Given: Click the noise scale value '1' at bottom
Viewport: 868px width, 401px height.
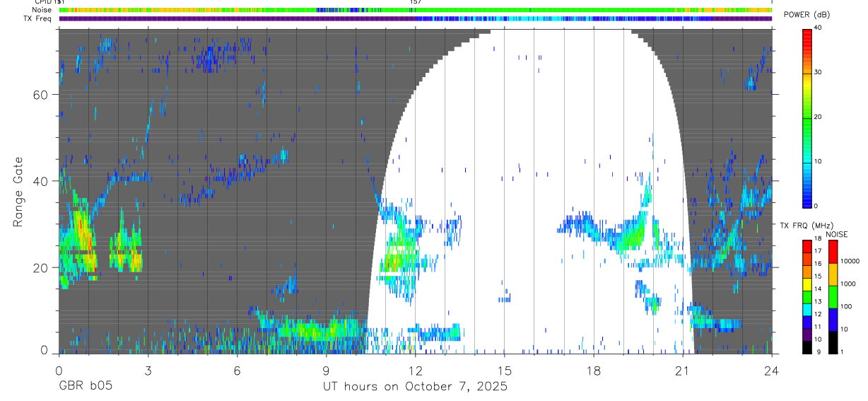Looking at the screenshot, I should 842,352.
